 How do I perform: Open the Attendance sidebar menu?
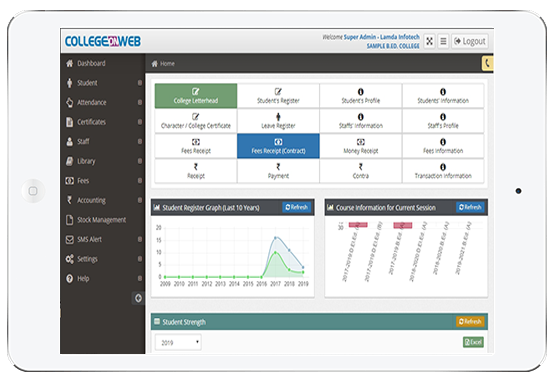click(x=102, y=102)
